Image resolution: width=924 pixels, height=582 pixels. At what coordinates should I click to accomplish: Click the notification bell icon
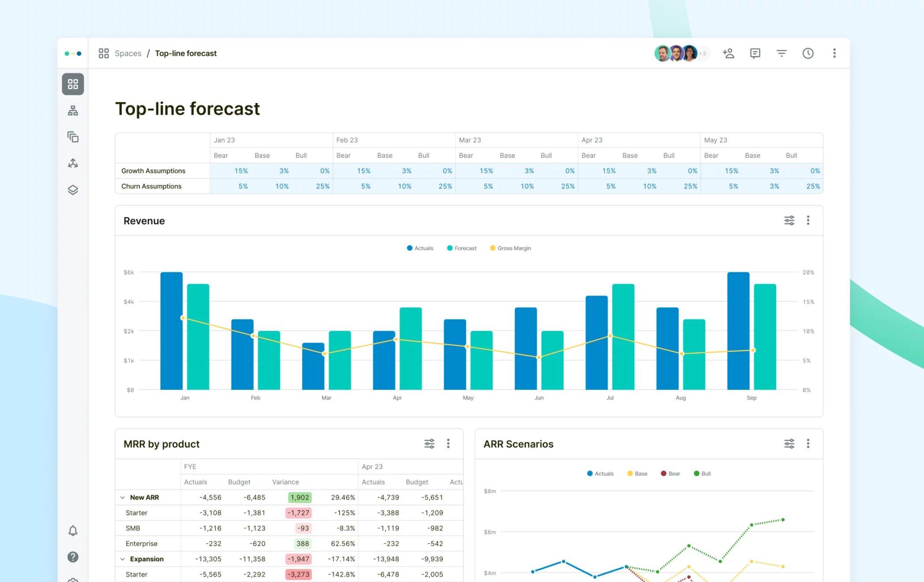click(x=73, y=530)
